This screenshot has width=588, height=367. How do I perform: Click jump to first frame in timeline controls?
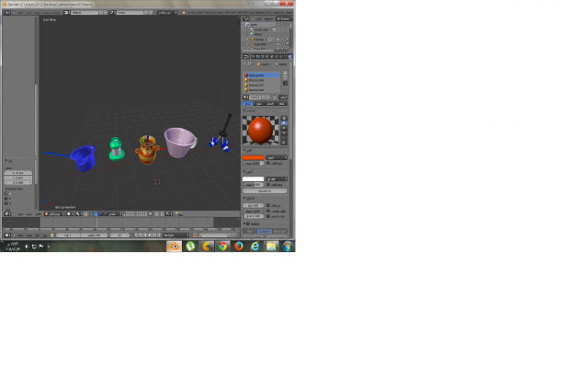coord(136,235)
